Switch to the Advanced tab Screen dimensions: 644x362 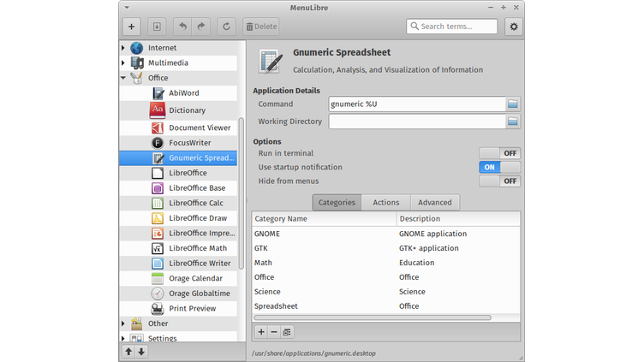click(434, 203)
